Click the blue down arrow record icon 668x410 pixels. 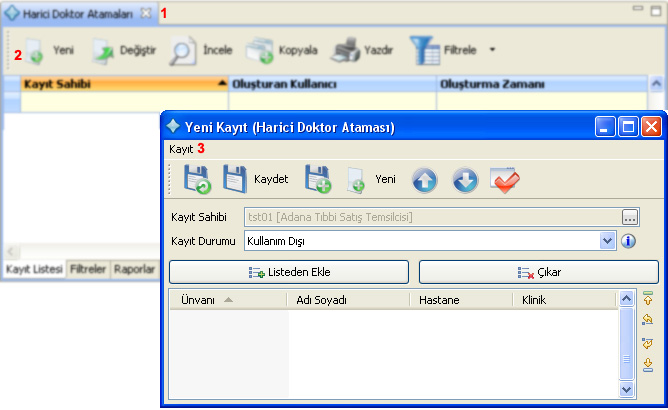465,180
